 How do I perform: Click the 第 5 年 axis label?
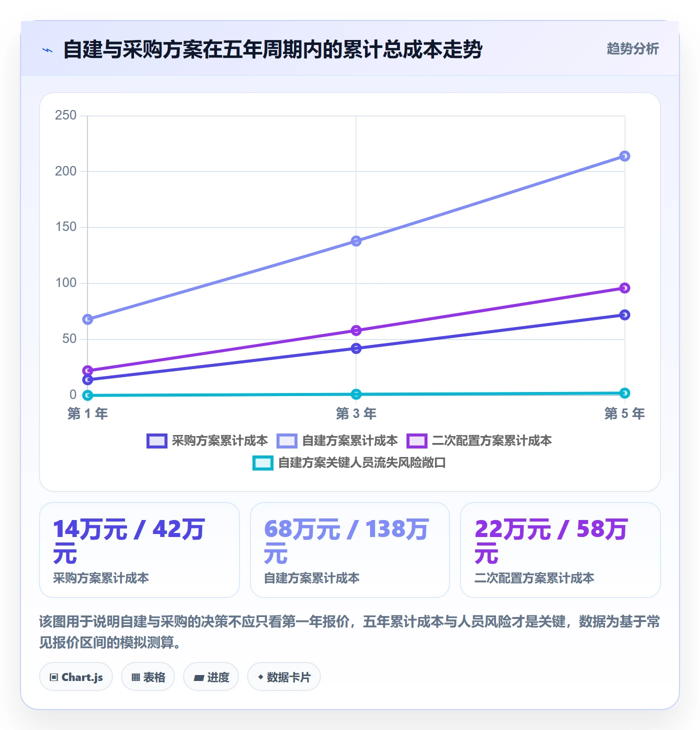(624, 413)
